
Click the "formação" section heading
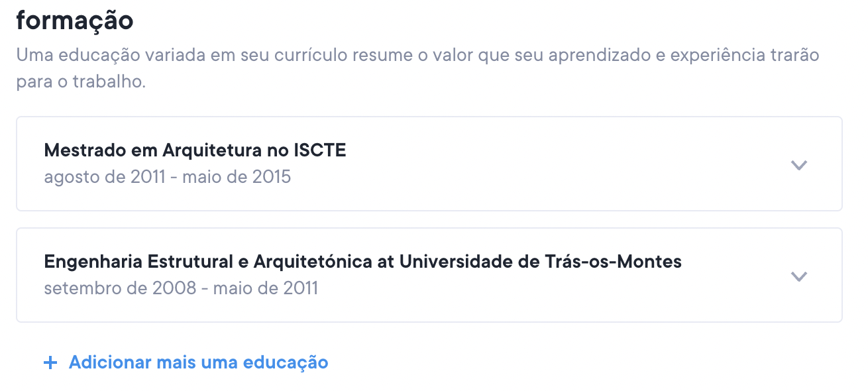[x=75, y=21]
